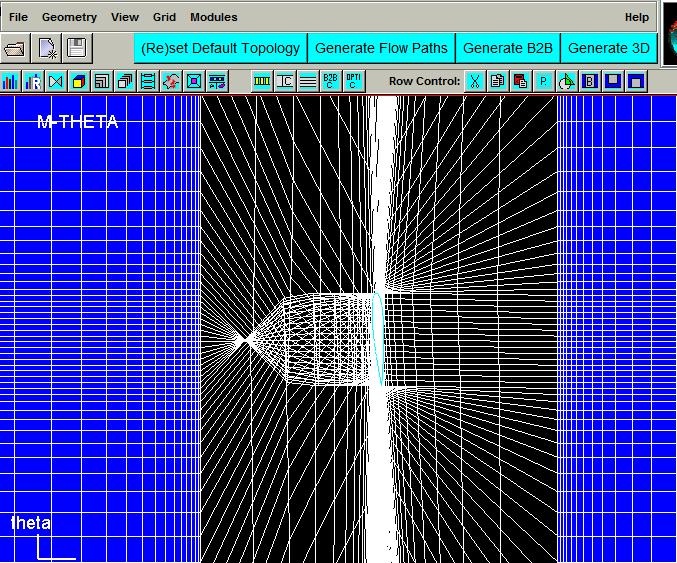Cut row using the scissors icon
This screenshot has height=563, width=677.
pyautogui.click(x=475, y=81)
